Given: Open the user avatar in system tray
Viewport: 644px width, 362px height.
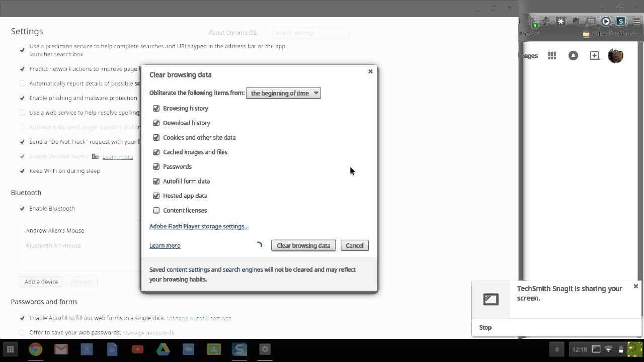Looking at the screenshot, I should click(635, 349).
